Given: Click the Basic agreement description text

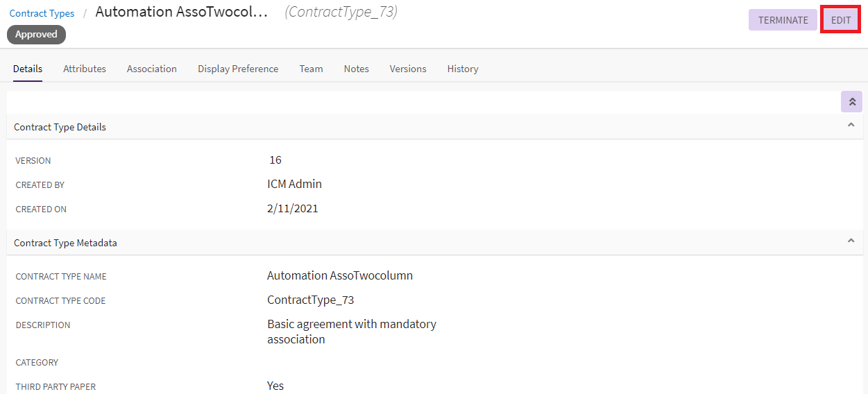Looking at the screenshot, I should pos(351,332).
